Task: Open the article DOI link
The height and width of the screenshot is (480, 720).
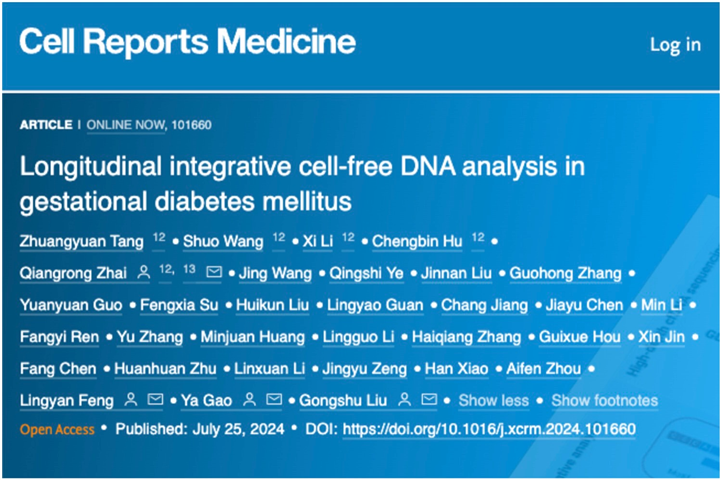Action: pyautogui.click(x=489, y=429)
